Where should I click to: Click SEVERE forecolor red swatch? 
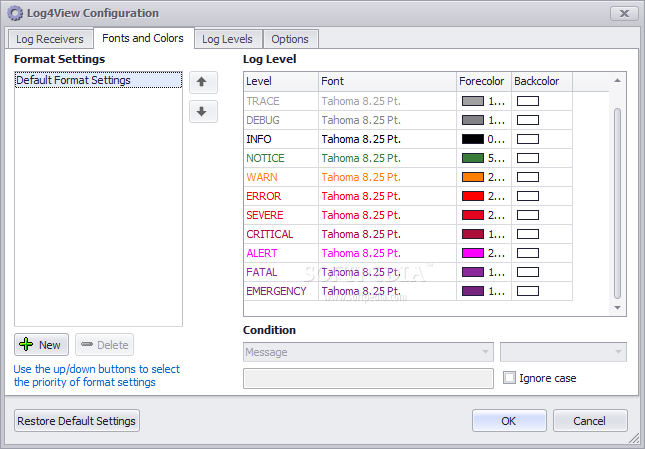click(x=473, y=215)
